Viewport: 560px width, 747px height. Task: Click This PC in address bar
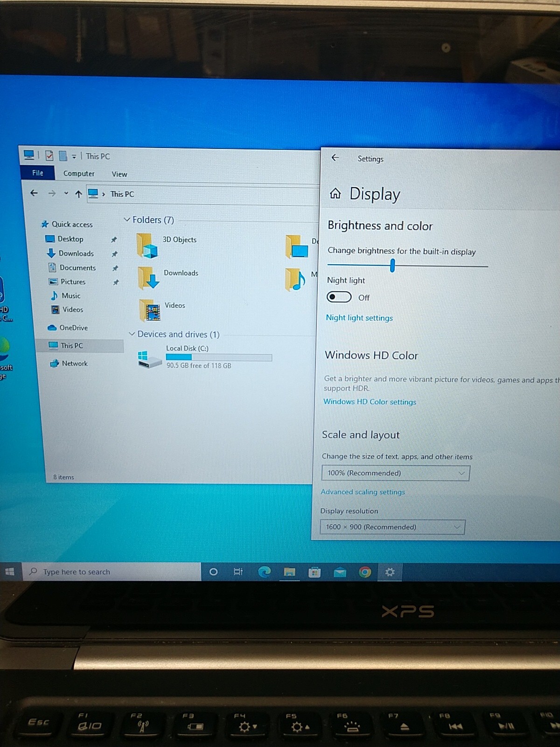point(122,194)
